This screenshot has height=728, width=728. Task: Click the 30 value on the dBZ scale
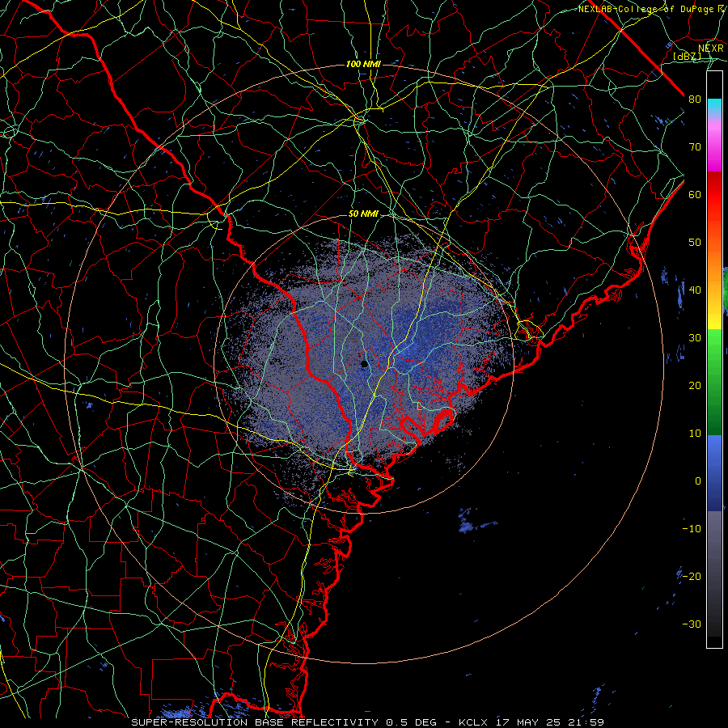point(695,338)
